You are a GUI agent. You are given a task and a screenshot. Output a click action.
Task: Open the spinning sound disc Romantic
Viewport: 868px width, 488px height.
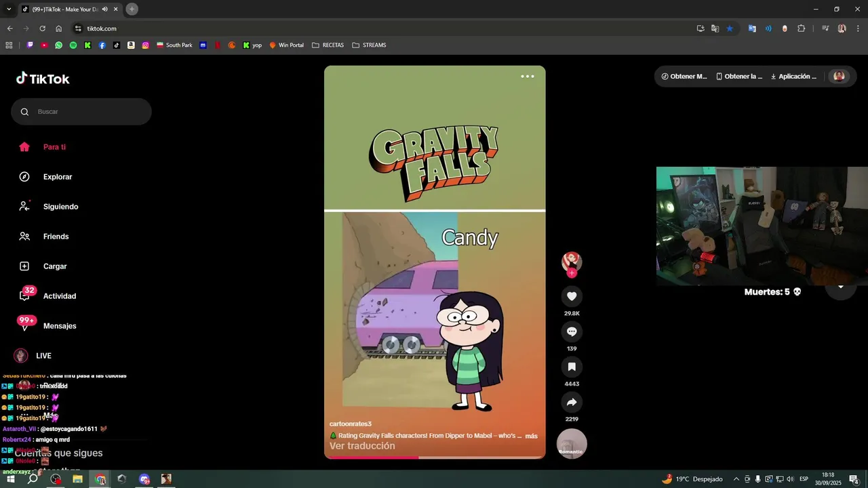pos(572,444)
